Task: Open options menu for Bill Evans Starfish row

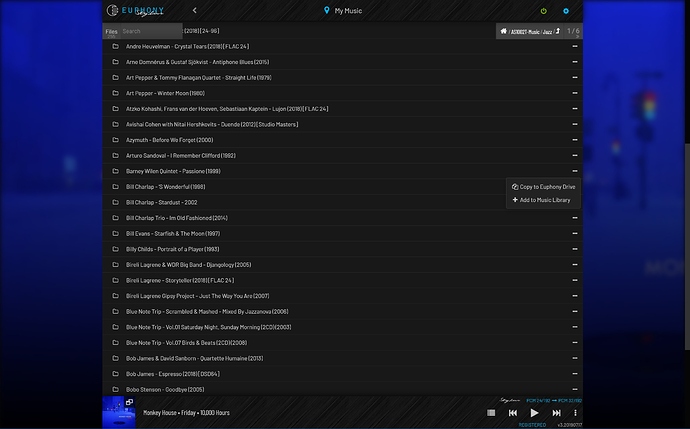Action: [575, 233]
